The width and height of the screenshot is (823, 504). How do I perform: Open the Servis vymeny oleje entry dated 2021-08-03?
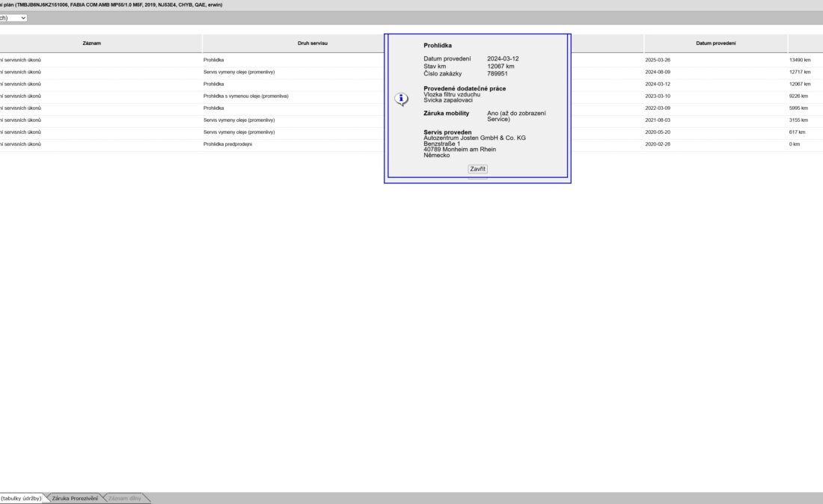coord(239,120)
